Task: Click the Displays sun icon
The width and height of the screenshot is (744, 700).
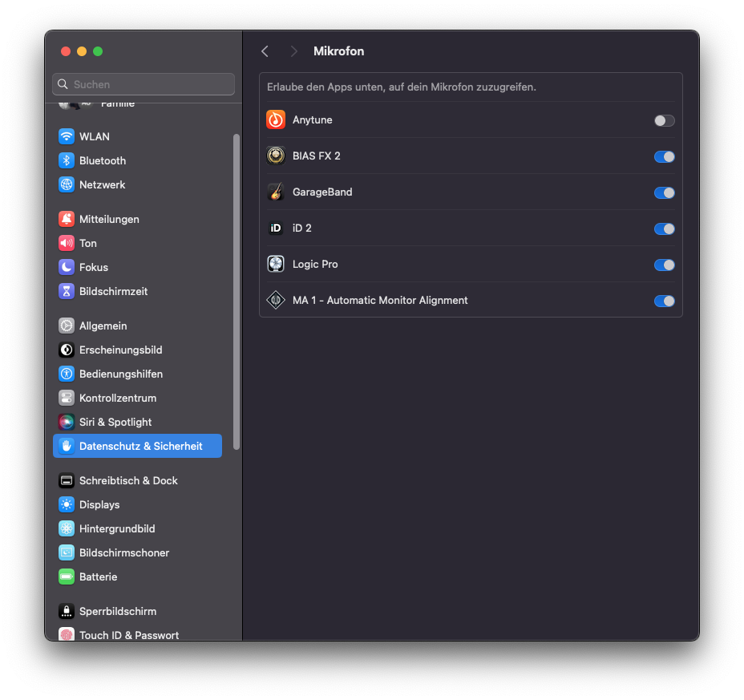Action: pos(67,504)
